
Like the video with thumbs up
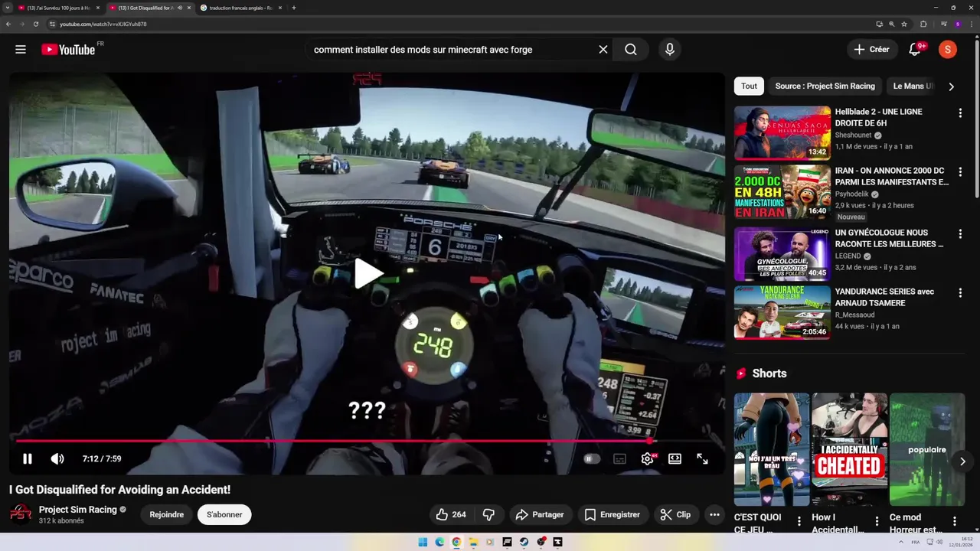point(451,515)
